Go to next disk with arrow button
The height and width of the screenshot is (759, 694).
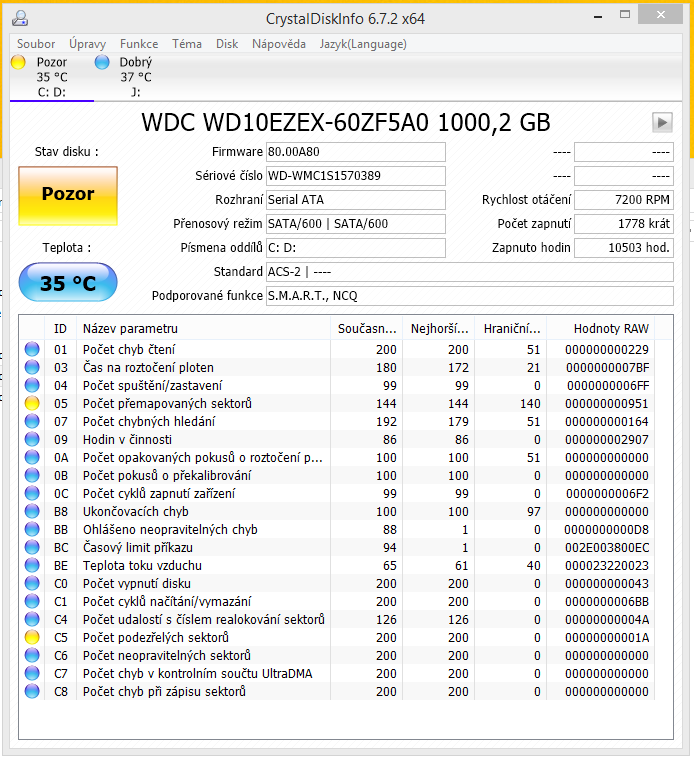coord(662,122)
